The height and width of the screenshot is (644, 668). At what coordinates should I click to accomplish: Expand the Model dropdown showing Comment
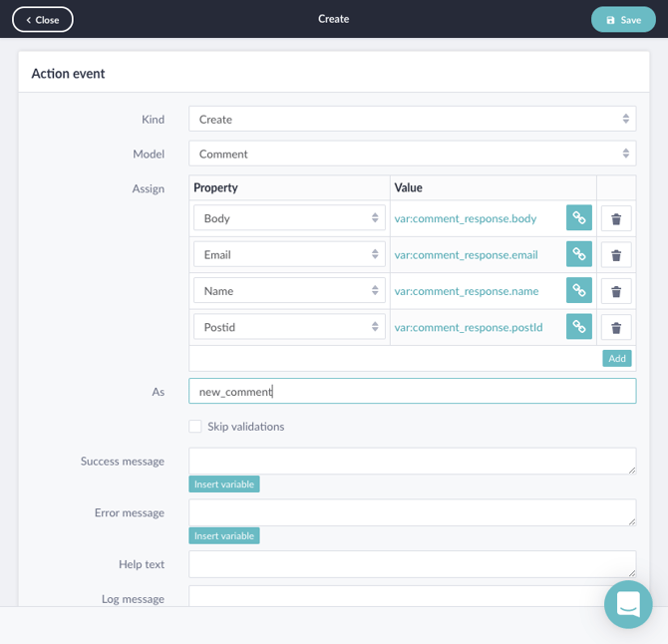[x=412, y=154]
